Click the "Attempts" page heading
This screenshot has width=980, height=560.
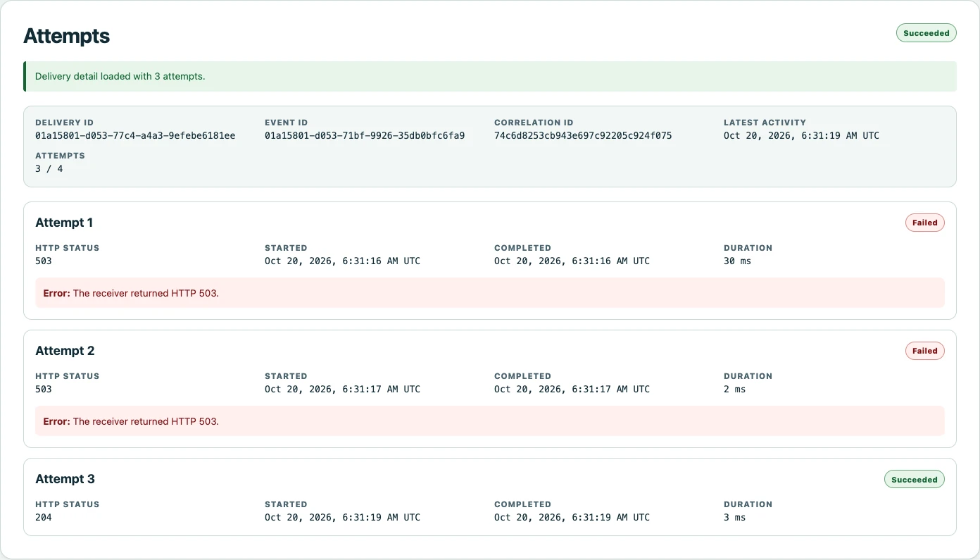pyautogui.click(x=67, y=36)
